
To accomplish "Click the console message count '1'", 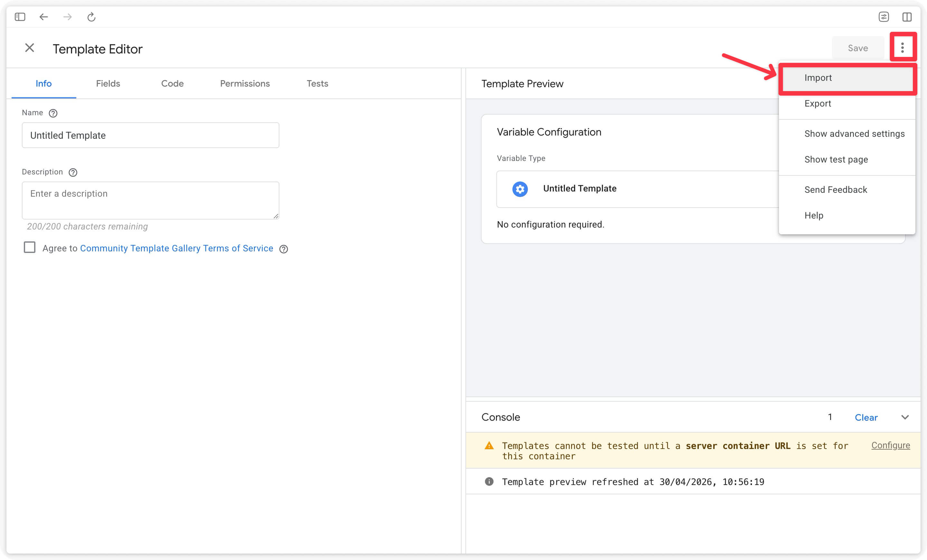I will click(829, 417).
